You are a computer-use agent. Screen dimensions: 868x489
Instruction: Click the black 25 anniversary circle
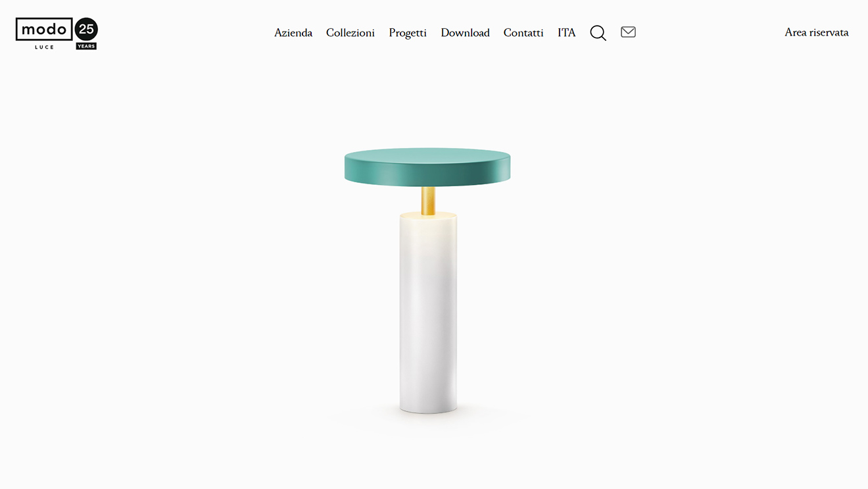[86, 29]
